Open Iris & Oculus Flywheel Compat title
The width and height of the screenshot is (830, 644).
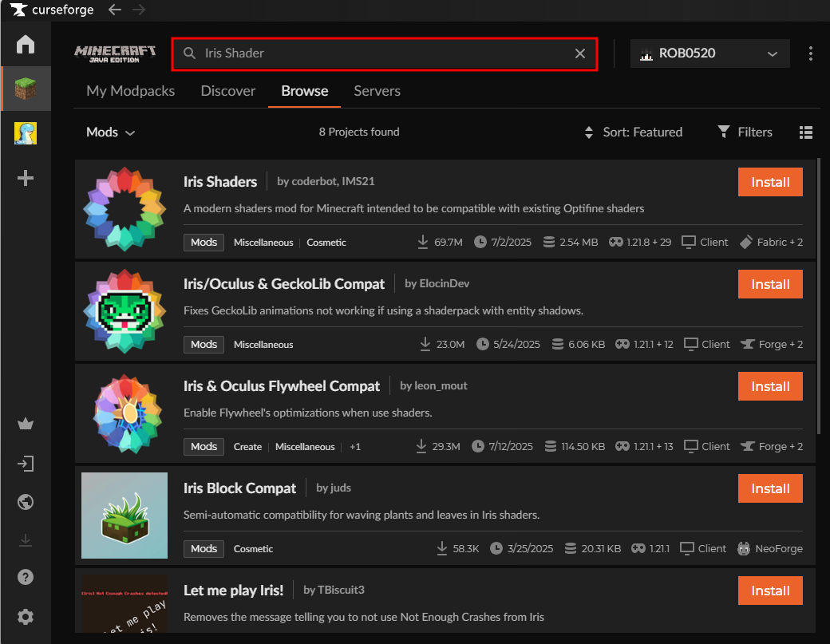click(x=282, y=385)
